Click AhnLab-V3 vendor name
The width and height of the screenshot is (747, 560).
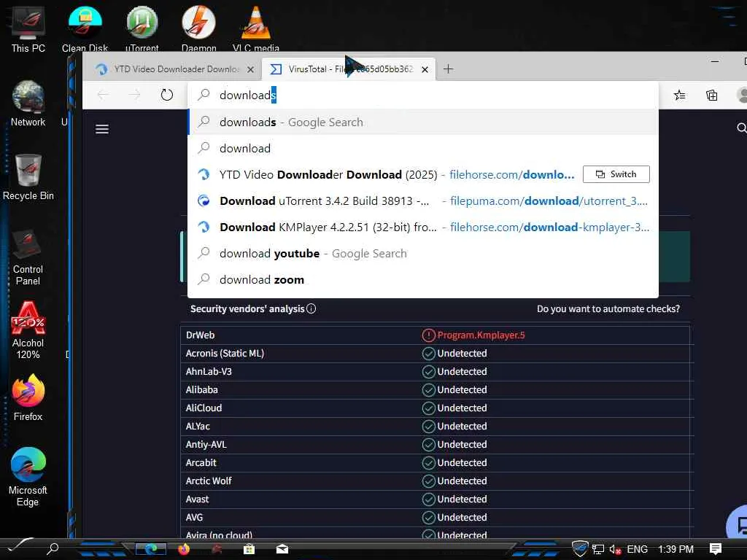click(208, 371)
